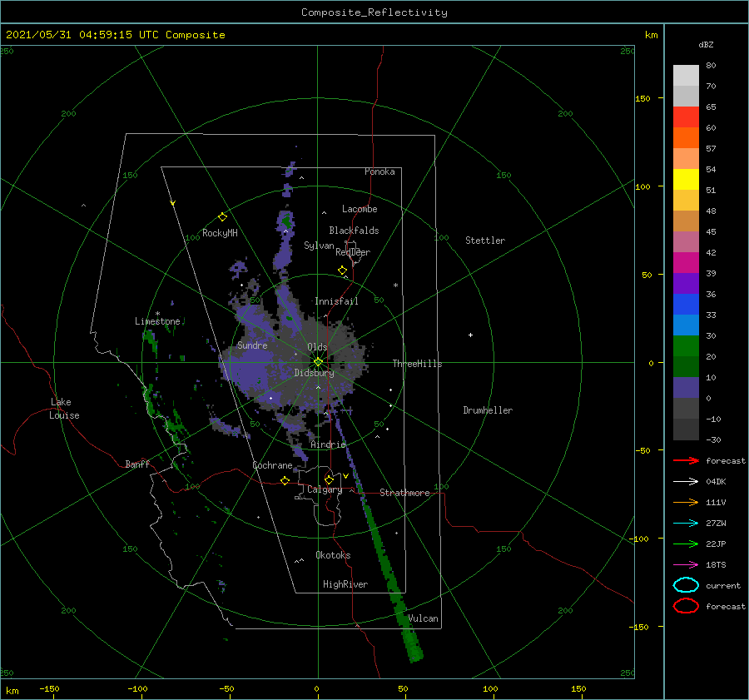Click the Ponoka town label
The height and width of the screenshot is (700, 749).
point(379,171)
